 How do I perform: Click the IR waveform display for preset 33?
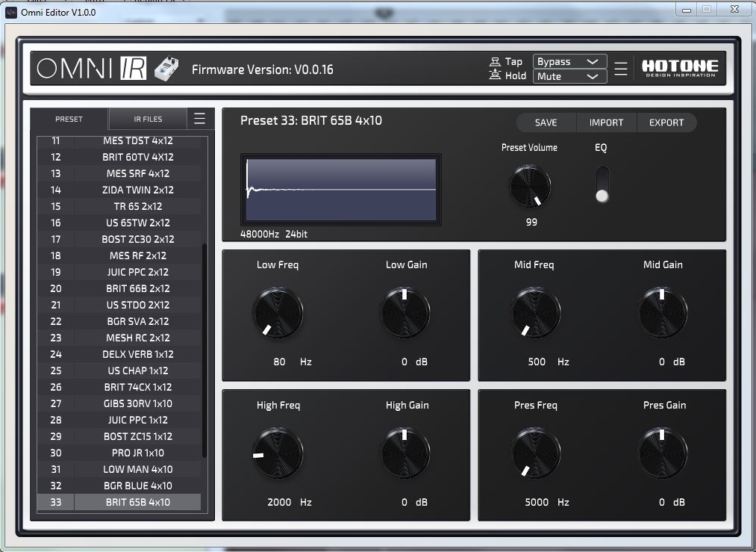[x=340, y=188]
